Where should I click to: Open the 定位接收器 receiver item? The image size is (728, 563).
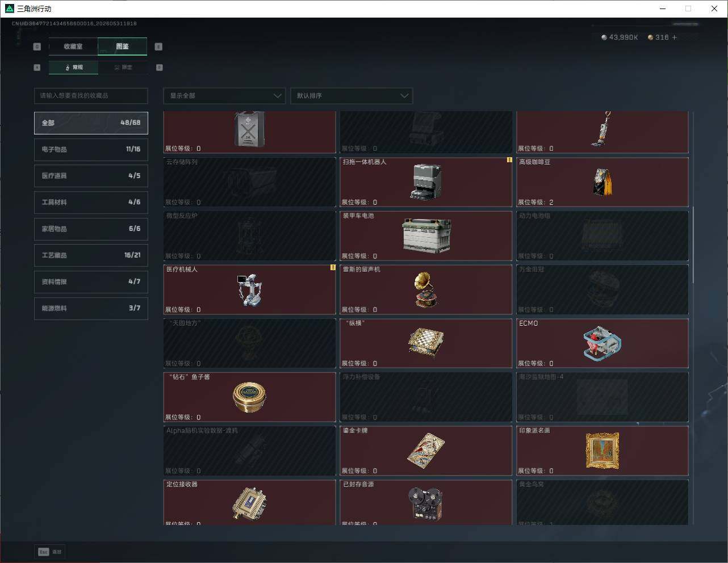tap(250, 502)
